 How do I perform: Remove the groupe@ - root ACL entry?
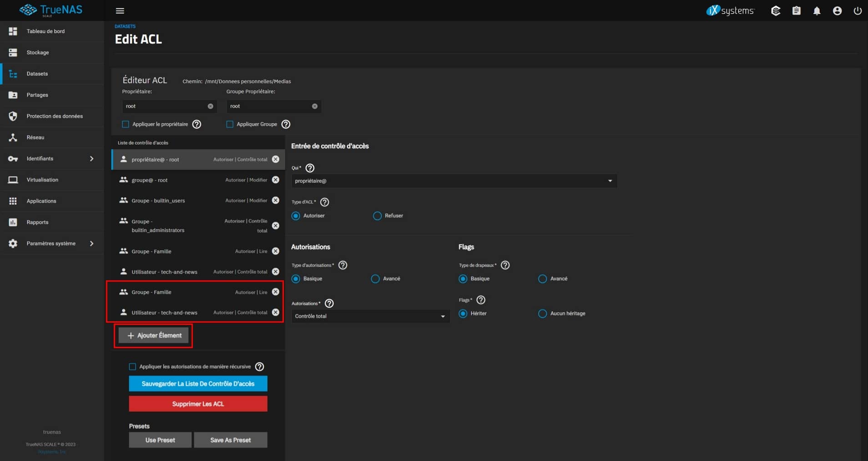click(276, 180)
